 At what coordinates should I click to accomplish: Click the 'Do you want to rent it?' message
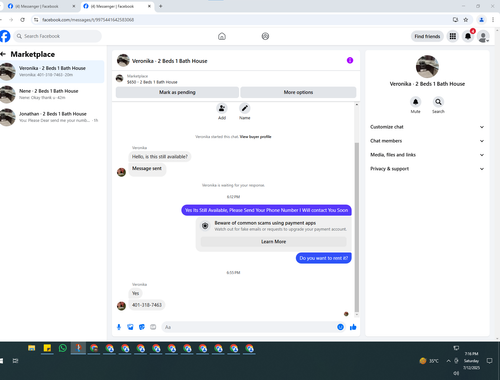323,258
